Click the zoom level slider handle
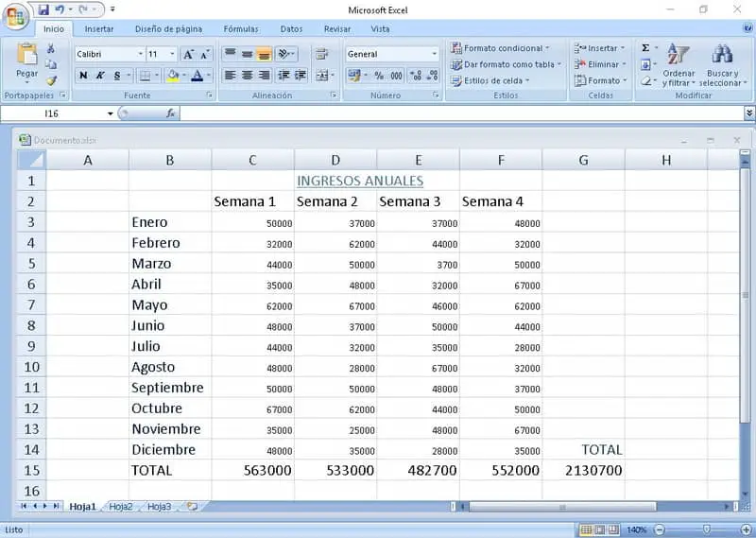Image resolution: width=756 pixels, height=538 pixels. point(706,529)
